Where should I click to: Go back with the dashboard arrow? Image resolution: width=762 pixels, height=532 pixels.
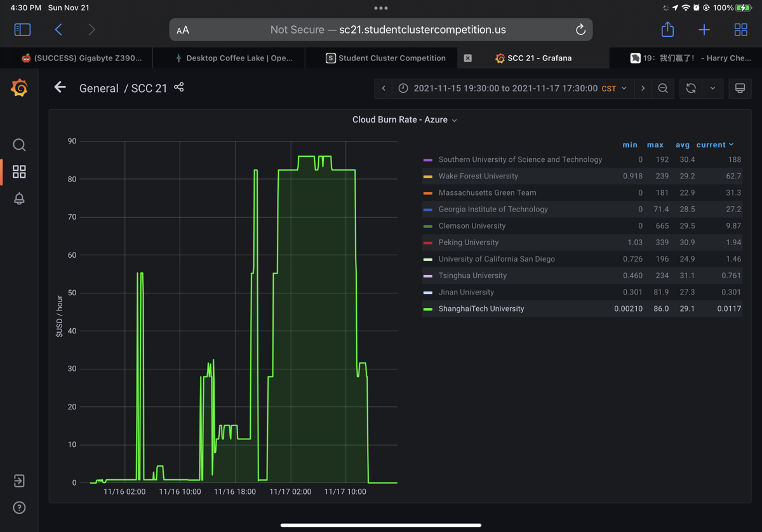[x=60, y=88]
